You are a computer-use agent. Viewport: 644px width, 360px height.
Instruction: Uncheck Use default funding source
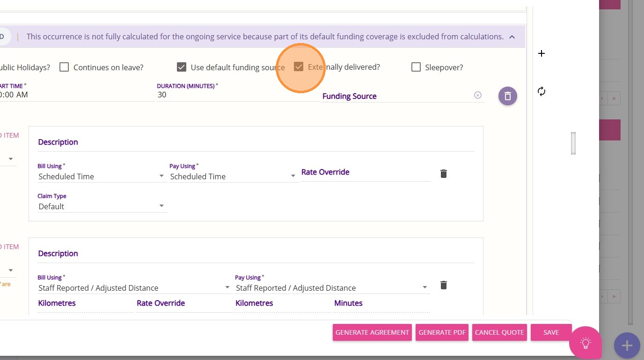click(182, 67)
